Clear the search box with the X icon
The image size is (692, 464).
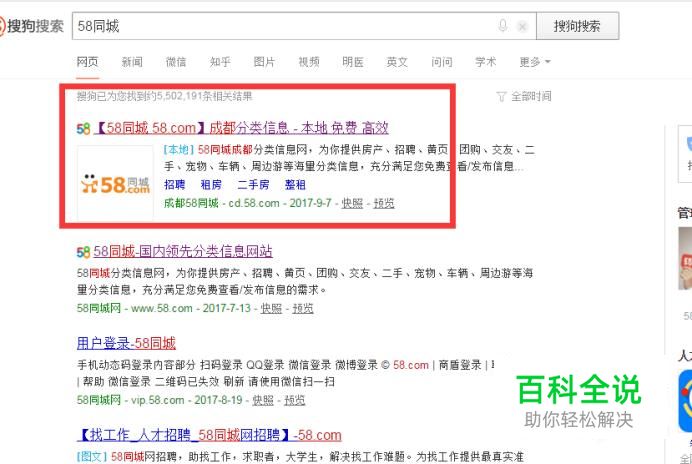[x=523, y=26]
